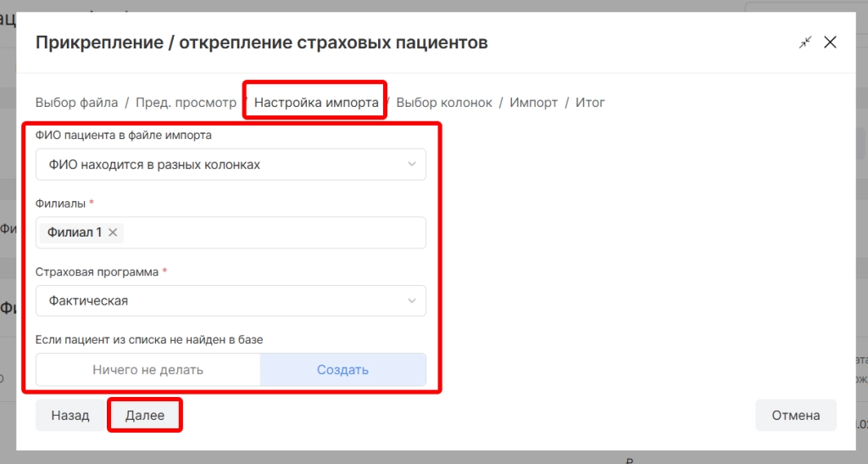
Task: Select the Ничего не делать option
Action: point(147,370)
